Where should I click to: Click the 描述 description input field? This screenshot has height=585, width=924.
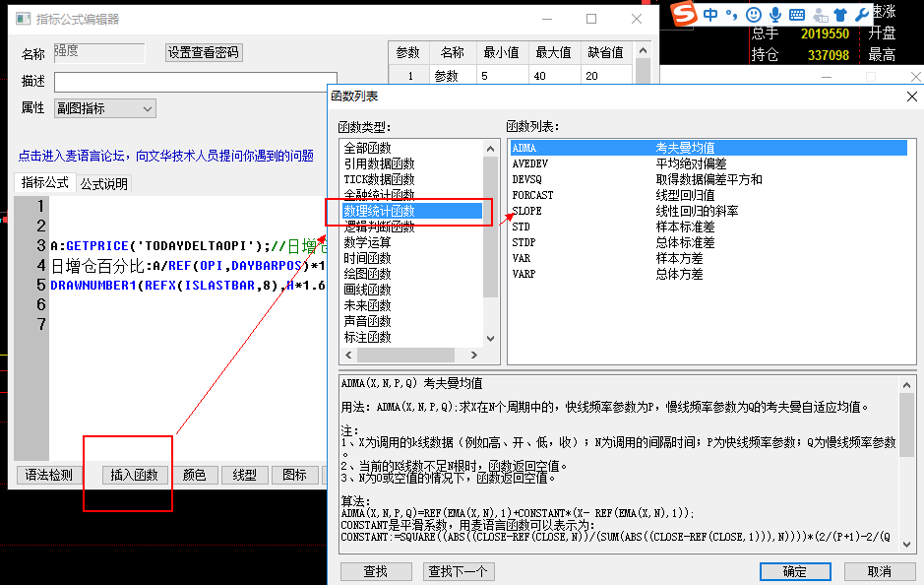tap(195, 81)
